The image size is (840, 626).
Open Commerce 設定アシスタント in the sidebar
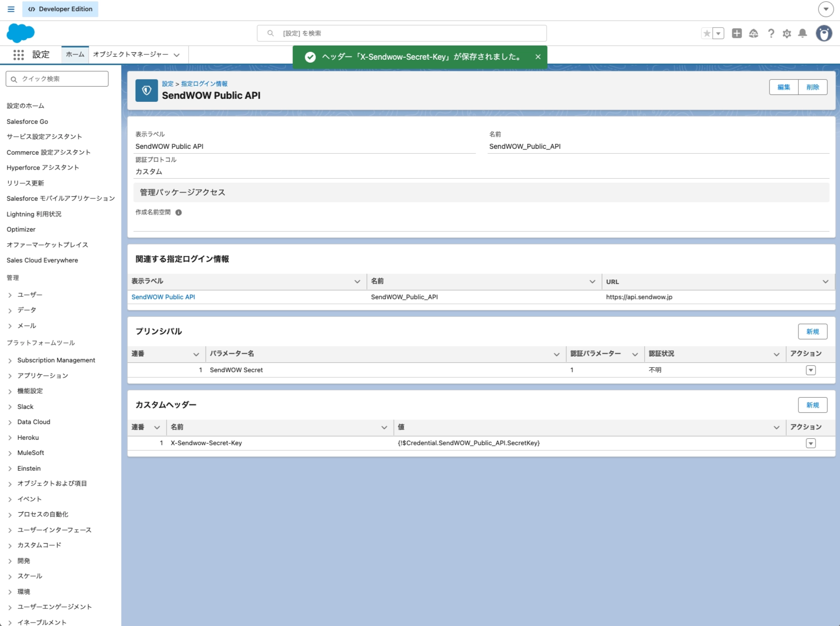point(48,152)
